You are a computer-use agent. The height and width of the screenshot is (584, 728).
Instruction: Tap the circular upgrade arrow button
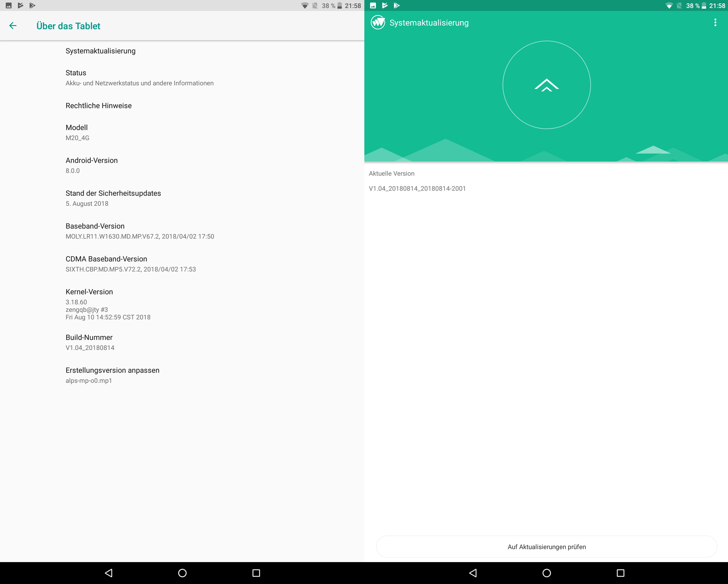click(546, 85)
